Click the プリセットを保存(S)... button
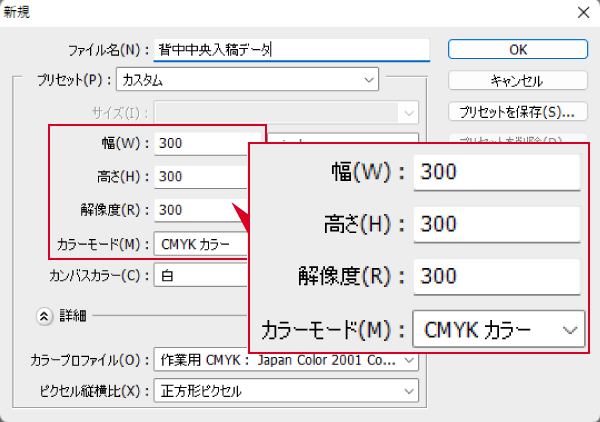The height and width of the screenshot is (422, 600). click(x=517, y=110)
